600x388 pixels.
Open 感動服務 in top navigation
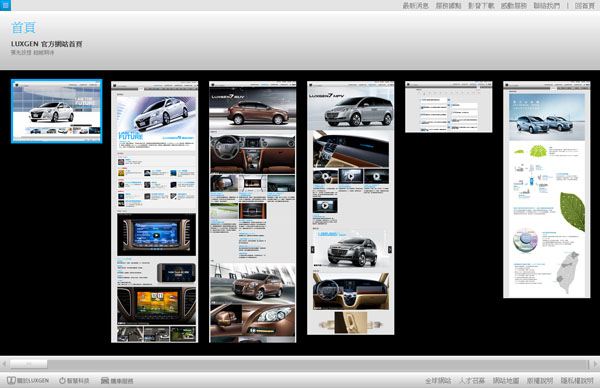coord(514,5)
